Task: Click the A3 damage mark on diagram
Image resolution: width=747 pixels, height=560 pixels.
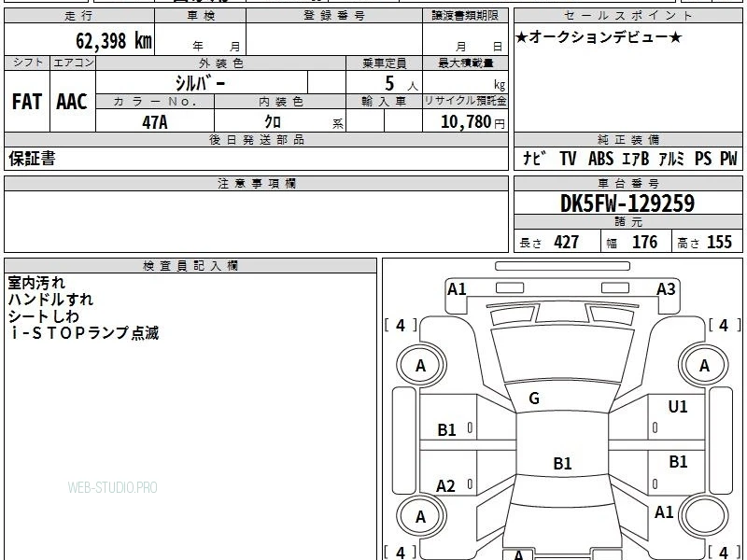Action: (666, 289)
